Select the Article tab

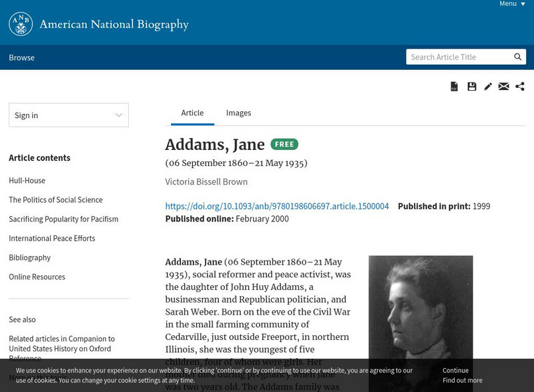pyautogui.click(x=192, y=113)
